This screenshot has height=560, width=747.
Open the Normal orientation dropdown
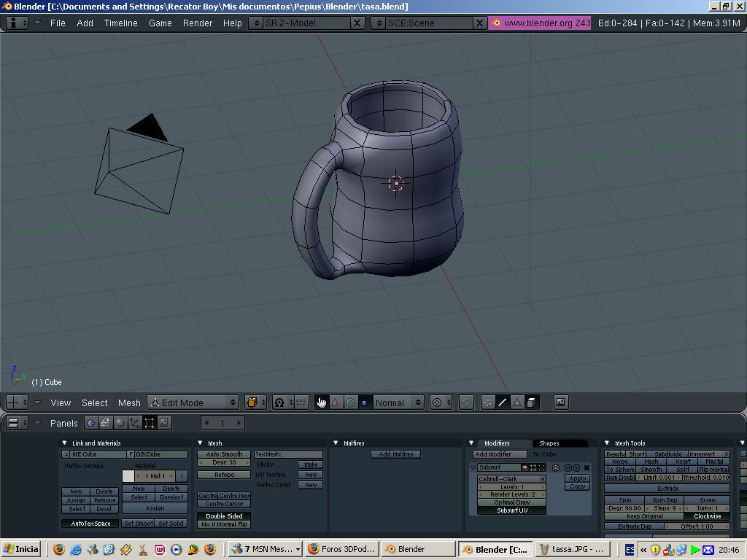click(398, 402)
